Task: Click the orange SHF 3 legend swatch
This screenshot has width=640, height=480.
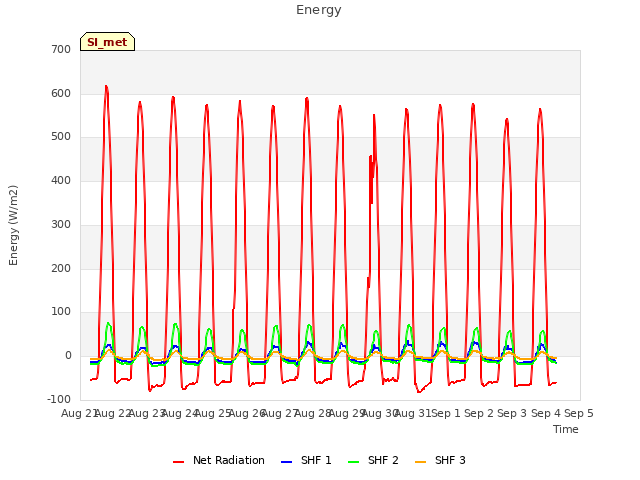Action: (420, 462)
